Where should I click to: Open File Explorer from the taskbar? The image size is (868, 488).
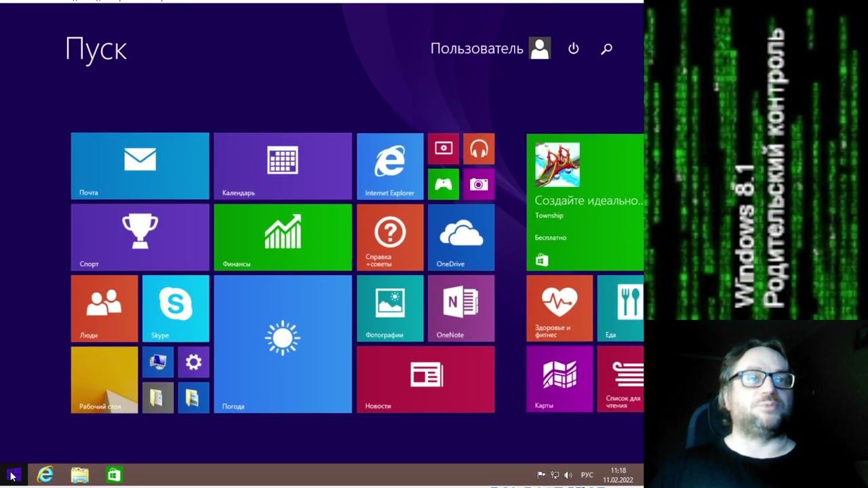point(80,474)
